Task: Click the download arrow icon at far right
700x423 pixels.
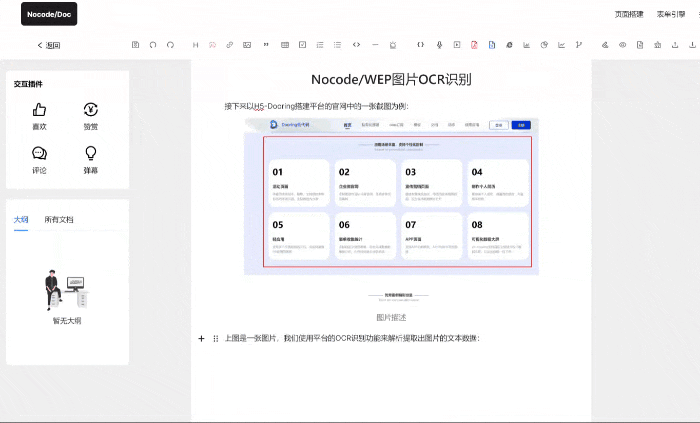Action: click(692, 45)
